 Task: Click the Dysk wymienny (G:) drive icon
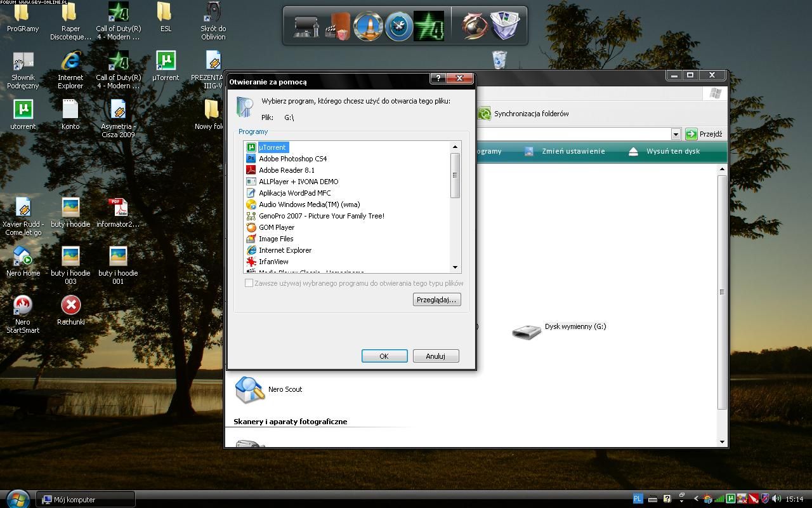(527, 331)
